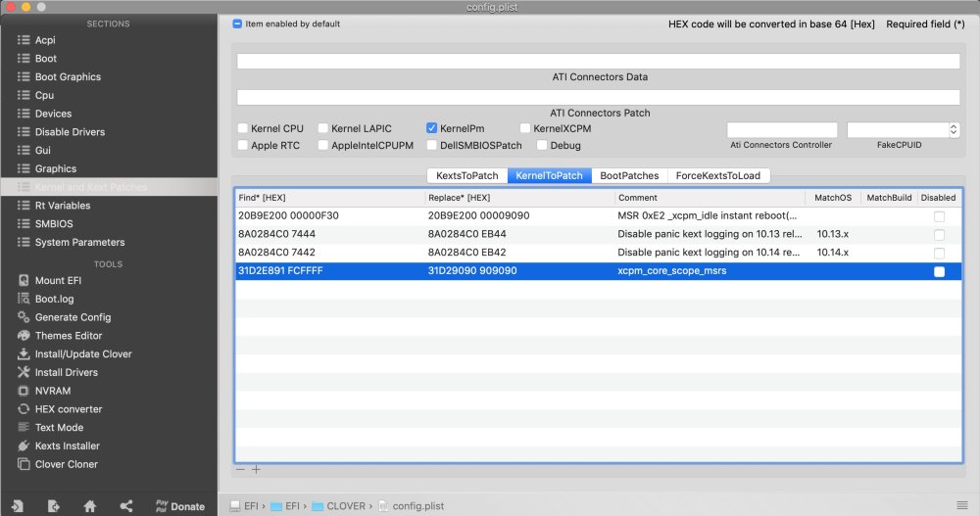The image size is (980, 516).
Task: Open the HEX converter tool
Action: click(68, 409)
